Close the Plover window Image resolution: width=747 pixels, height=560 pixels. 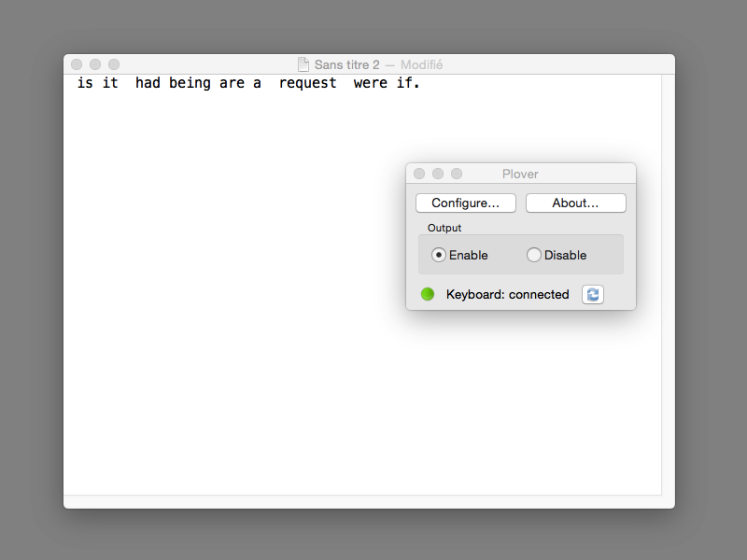[x=419, y=174]
